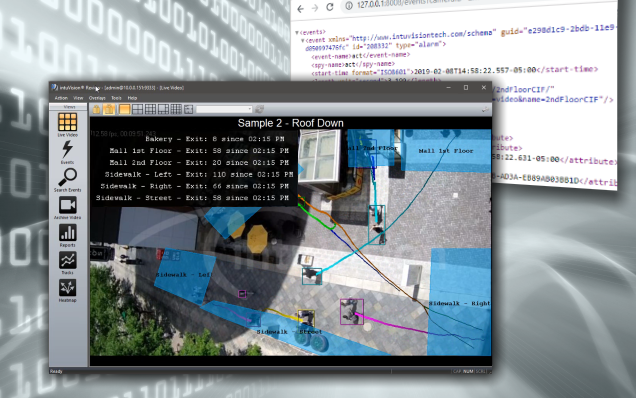The width and height of the screenshot is (636, 398).
Task: Click 'Sidewalk - Left - Exit: 110' counter line
Action: (199, 174)
